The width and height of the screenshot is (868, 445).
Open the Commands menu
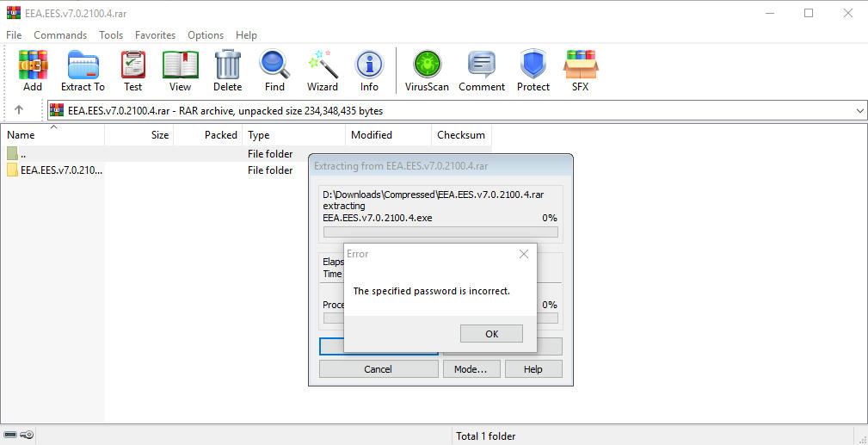(60, 35)
